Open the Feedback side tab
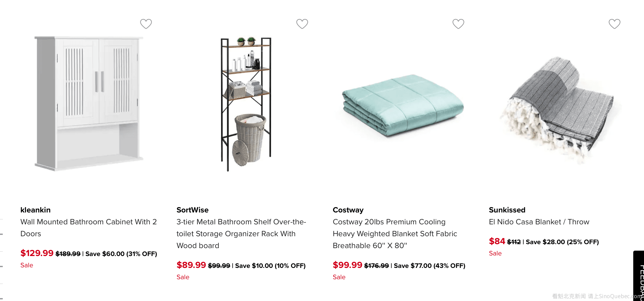The width and height of the screenshot is (644, 301). tap(640, 280)
